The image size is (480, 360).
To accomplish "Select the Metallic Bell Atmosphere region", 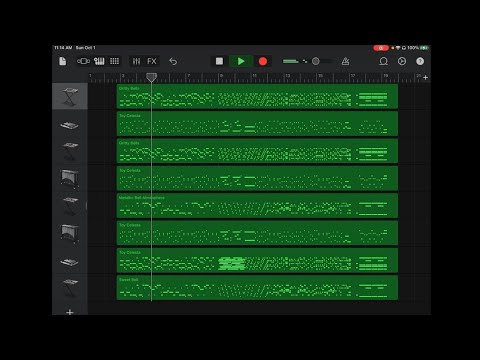I will (257, 206).
